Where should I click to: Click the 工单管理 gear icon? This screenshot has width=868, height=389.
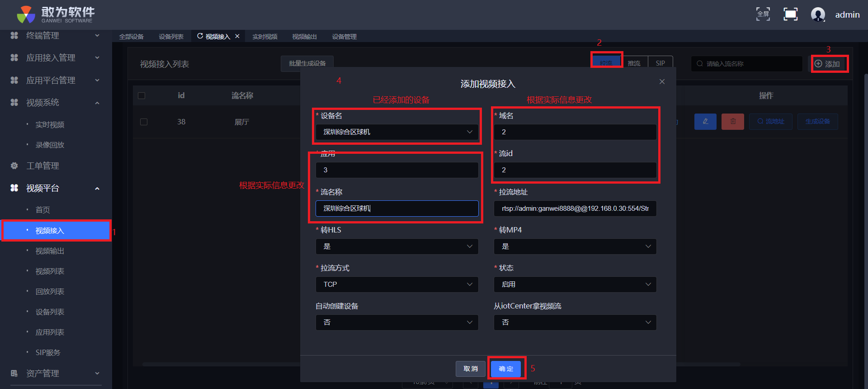click(x=14, y=166)
